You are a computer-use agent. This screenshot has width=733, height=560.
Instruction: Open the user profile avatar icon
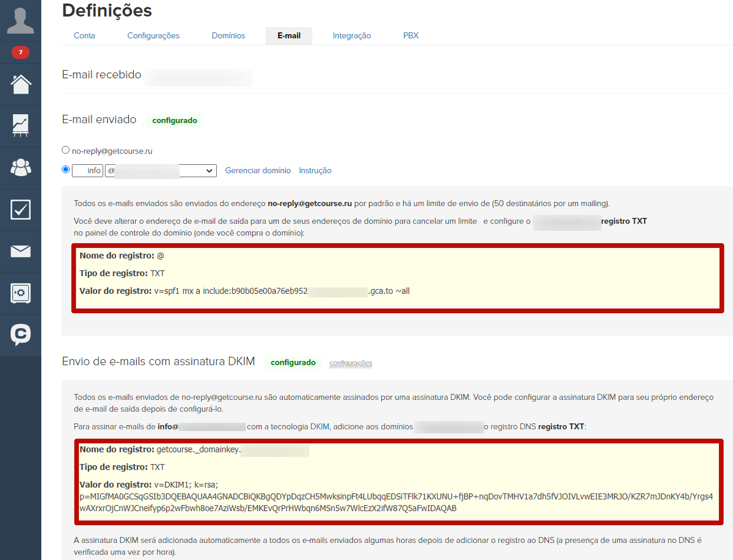(x=20, y=21)
